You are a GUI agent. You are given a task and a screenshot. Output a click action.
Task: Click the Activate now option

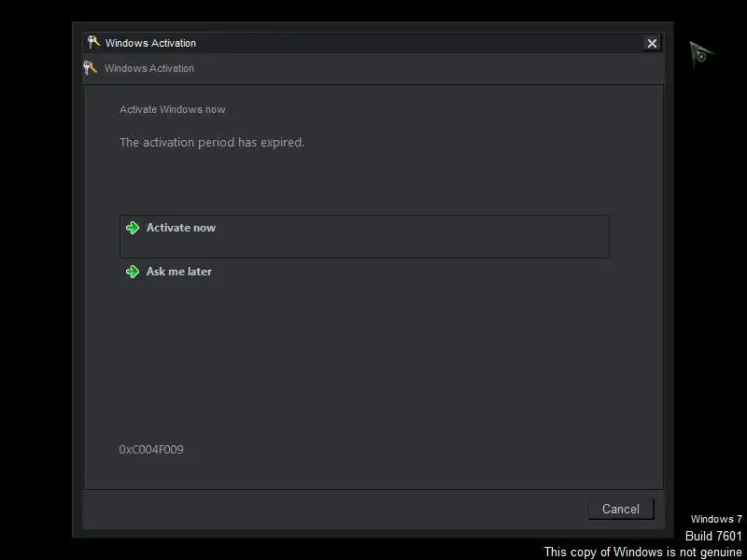click(x=364, y=237)
